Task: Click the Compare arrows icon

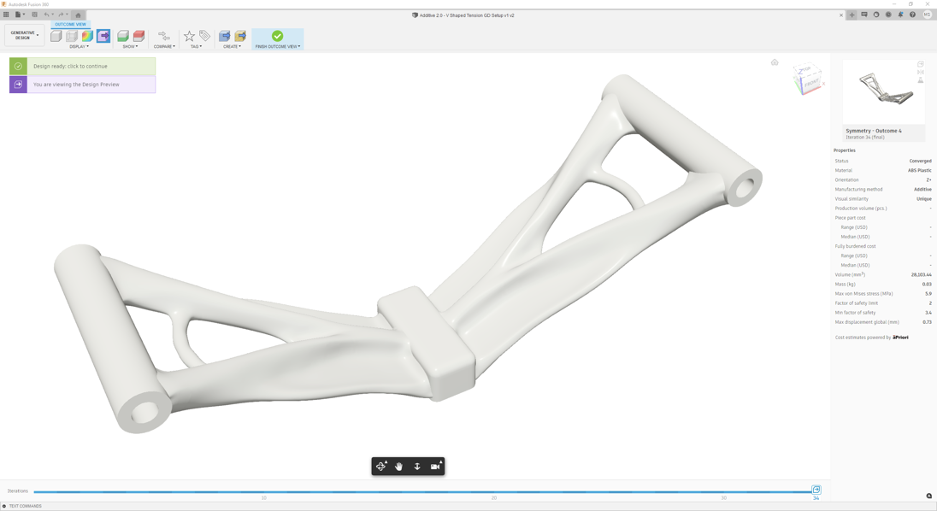Action: coord(164,36)
